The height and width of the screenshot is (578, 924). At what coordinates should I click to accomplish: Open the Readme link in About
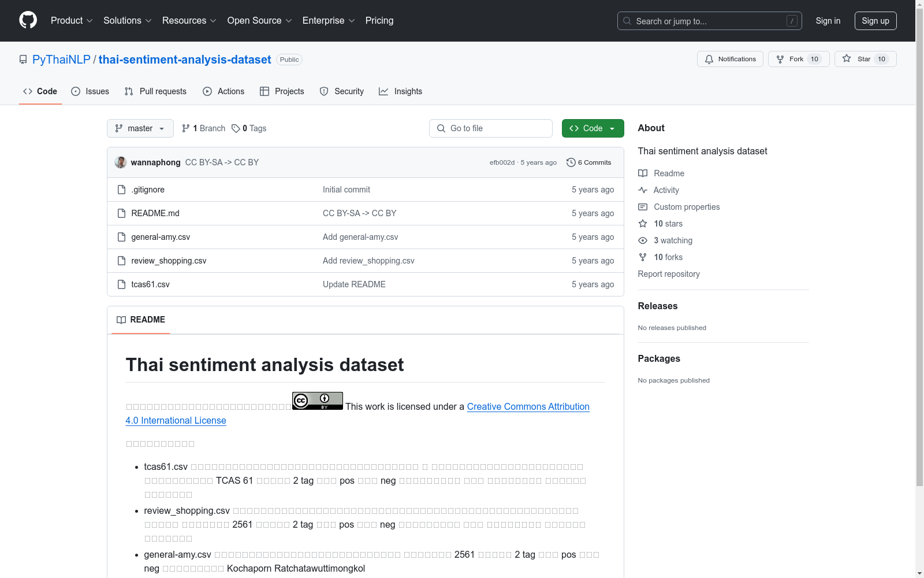pyautogui.click(x=661, y=173)
